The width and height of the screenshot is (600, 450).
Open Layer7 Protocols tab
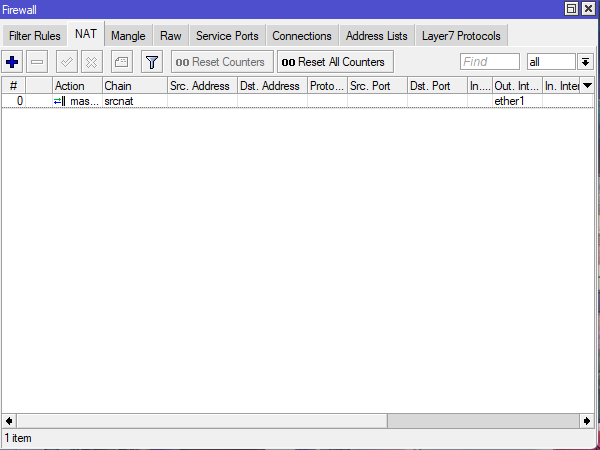coord(461,36)
